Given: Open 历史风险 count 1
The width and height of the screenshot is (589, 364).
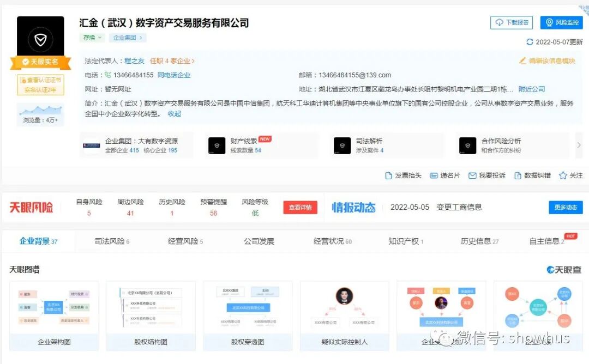Looking at the screenshot, I should 172,213.
